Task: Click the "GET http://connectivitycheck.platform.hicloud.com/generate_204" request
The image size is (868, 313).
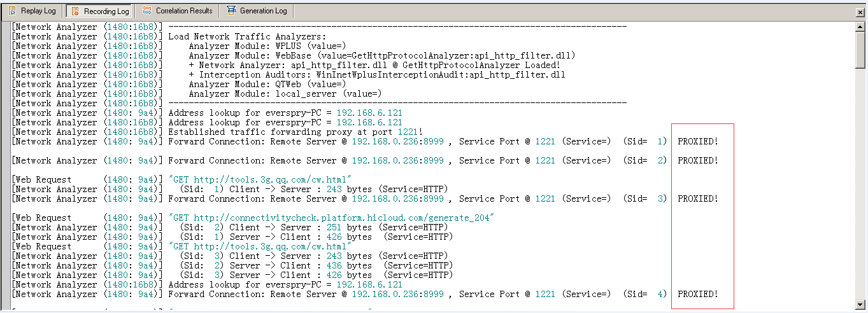Action: coord(331,218)
